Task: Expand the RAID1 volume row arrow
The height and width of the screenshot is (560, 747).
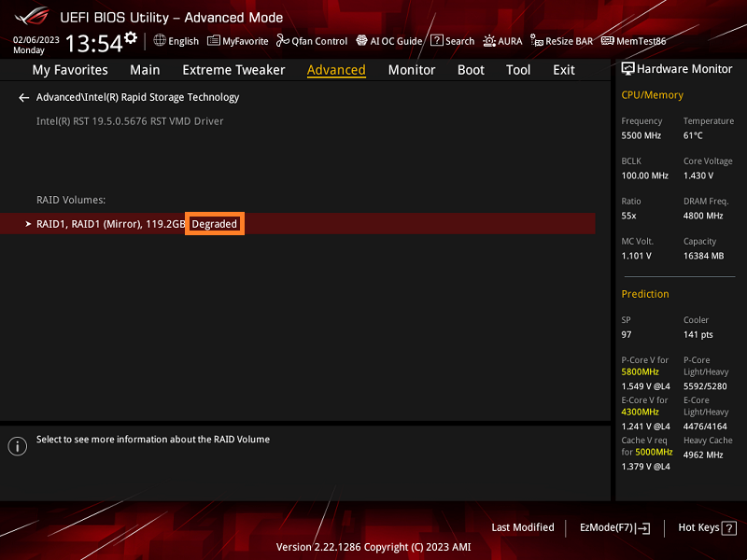Action: pyautogui.click(x=28, y=224)
